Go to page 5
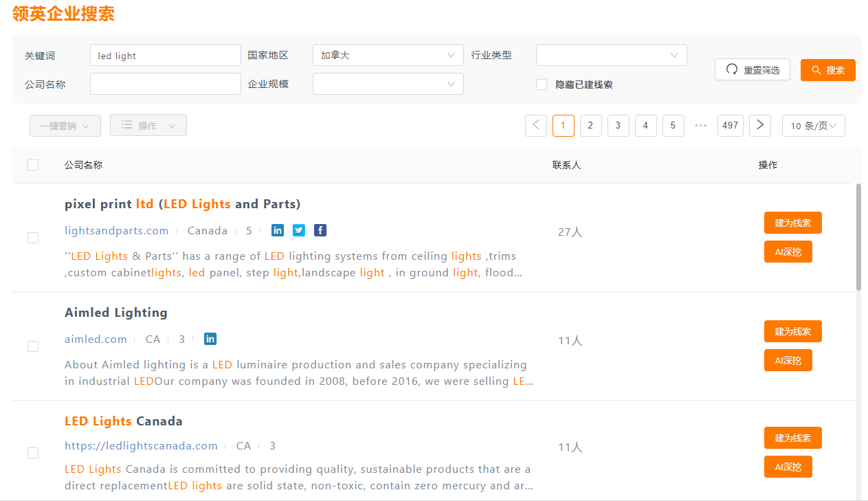 [x=674, y=126]
